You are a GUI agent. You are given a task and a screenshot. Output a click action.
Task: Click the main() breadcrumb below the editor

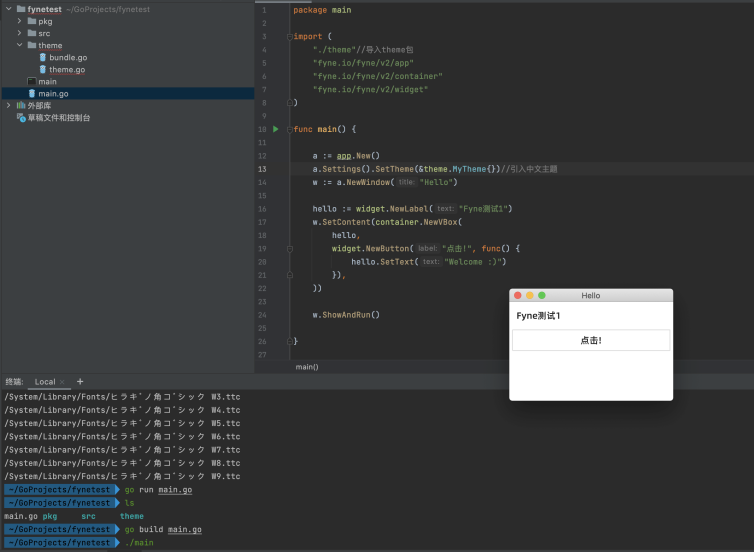point(307,367)
